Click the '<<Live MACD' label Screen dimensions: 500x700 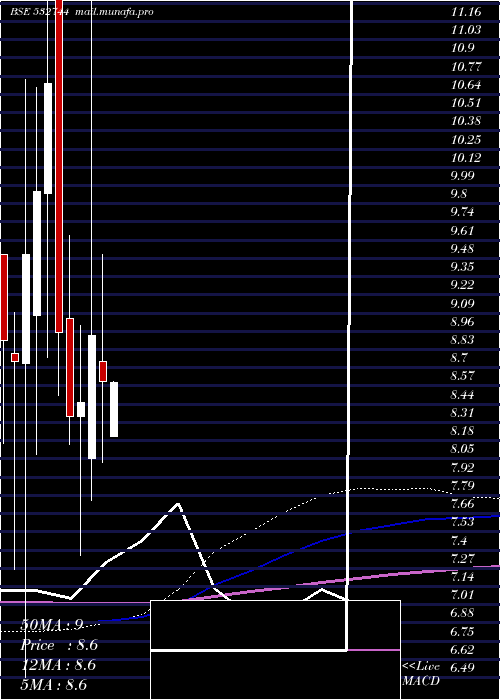(421, 674)
